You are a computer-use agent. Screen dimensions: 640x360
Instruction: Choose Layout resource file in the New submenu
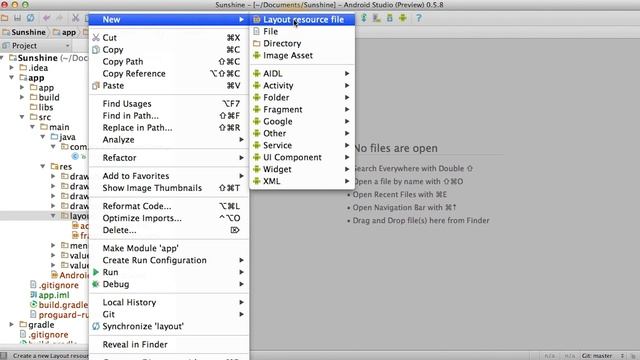point(302,20)
